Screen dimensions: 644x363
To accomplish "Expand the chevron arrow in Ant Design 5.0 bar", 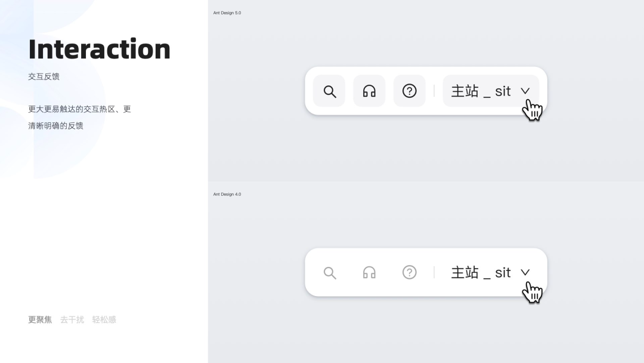I will pos(525,91).
